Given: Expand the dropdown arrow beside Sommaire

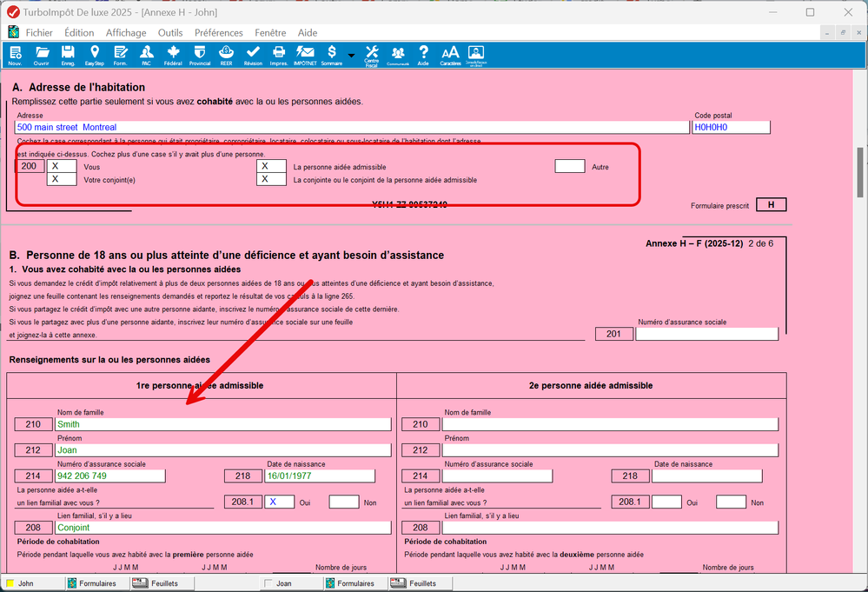Looking at the screenshot, I should point(351,56).
